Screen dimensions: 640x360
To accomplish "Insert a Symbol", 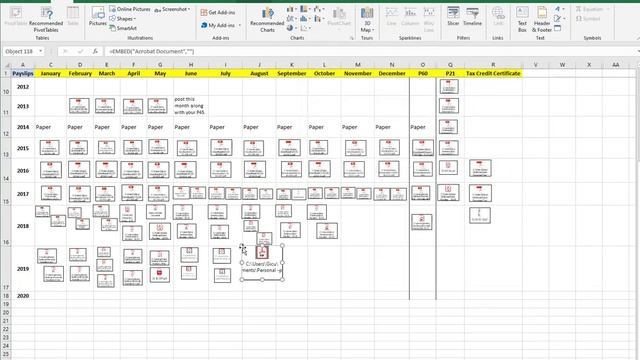I will pyautogui.click(x=588, y=19).
